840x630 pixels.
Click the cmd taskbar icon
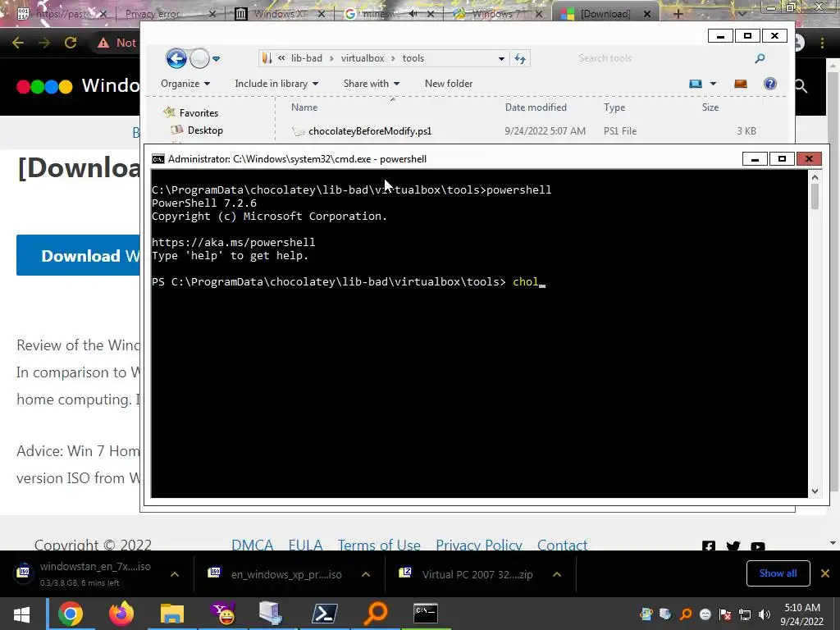pyautogui.click(x=426, y=614)
